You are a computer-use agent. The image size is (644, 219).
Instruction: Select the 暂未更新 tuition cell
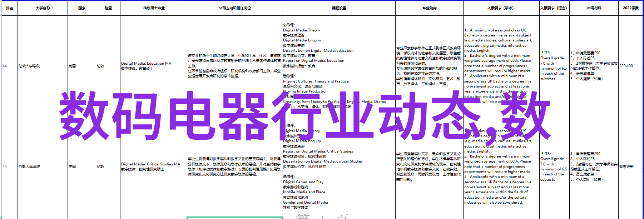[x=626, y=167]
